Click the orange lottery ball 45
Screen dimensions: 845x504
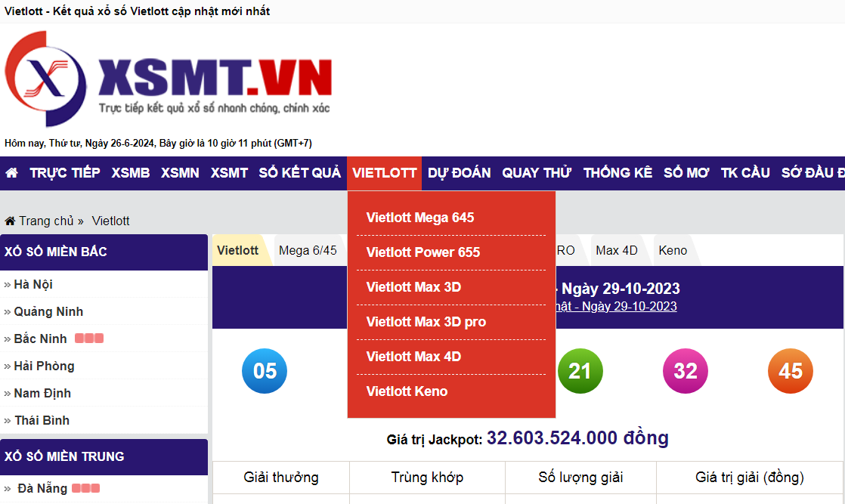click(790, 371)
